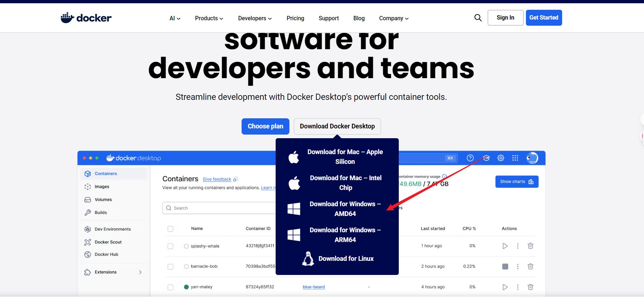Open the Blog page
644x301 pixels.
(359, 18)
